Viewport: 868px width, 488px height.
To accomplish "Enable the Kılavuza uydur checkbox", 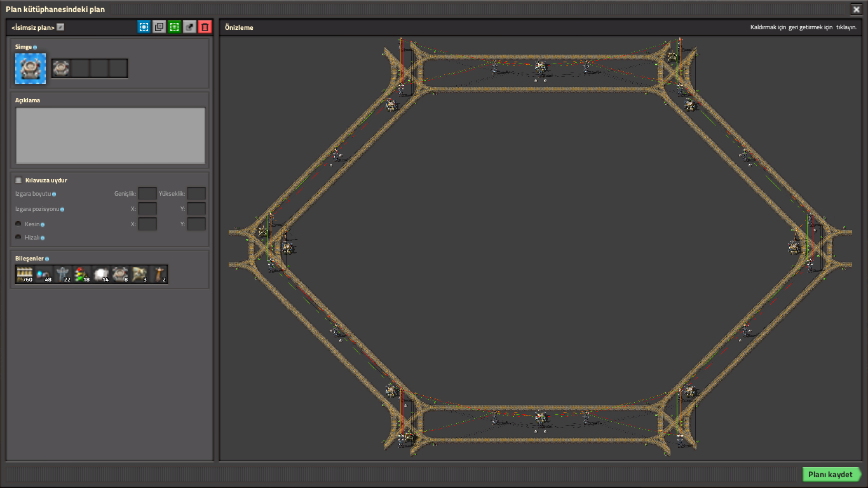I will (18, 180).
